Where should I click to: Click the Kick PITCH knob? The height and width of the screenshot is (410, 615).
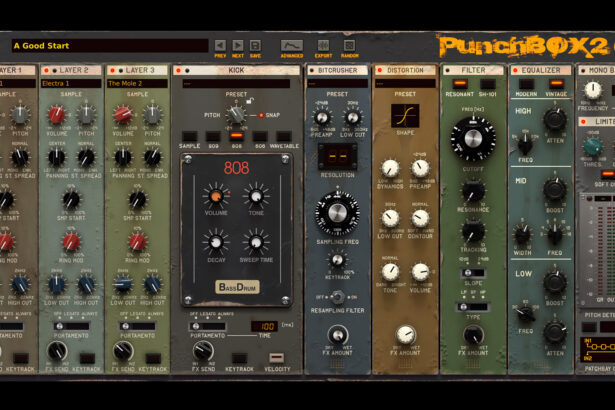236,115
